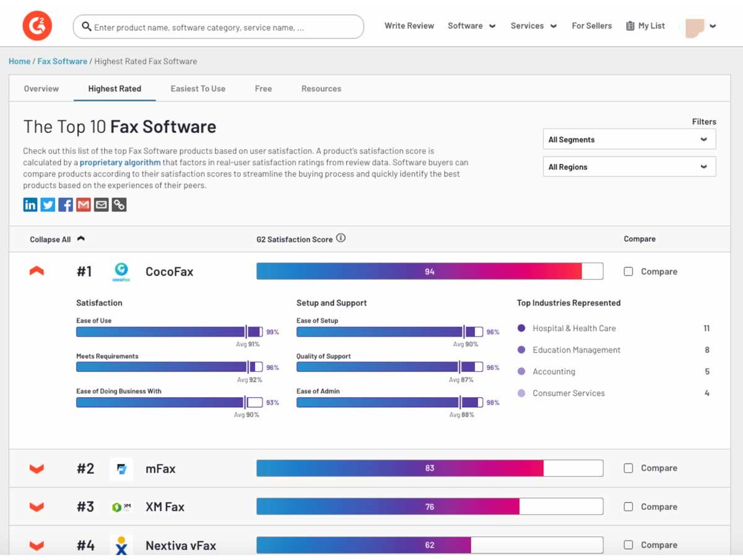Click the Nextiva vFax logo
Viewport: 743px width, 560px height.
click(x=121, y=545)
